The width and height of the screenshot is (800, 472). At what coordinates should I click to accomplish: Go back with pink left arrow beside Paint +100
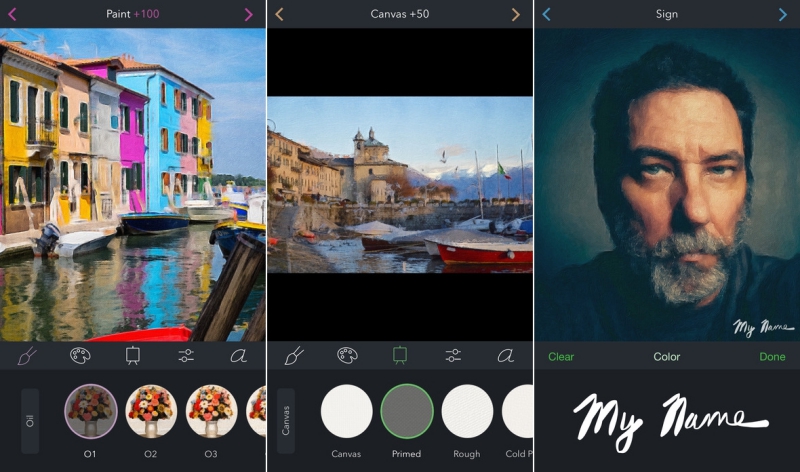click(12, 14)
